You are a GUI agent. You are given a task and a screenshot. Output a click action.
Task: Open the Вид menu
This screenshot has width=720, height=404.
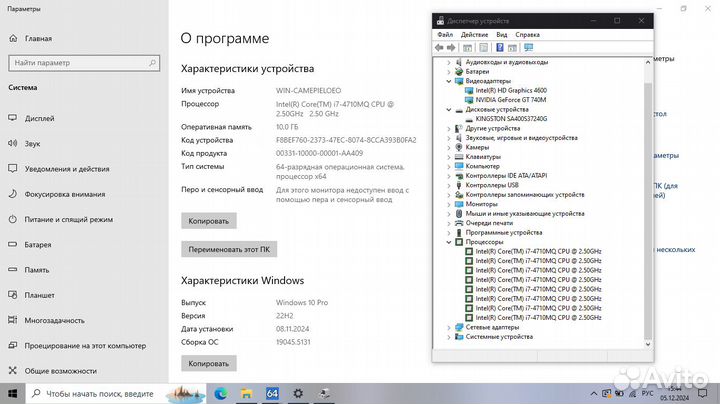click(x=501, y=34)
